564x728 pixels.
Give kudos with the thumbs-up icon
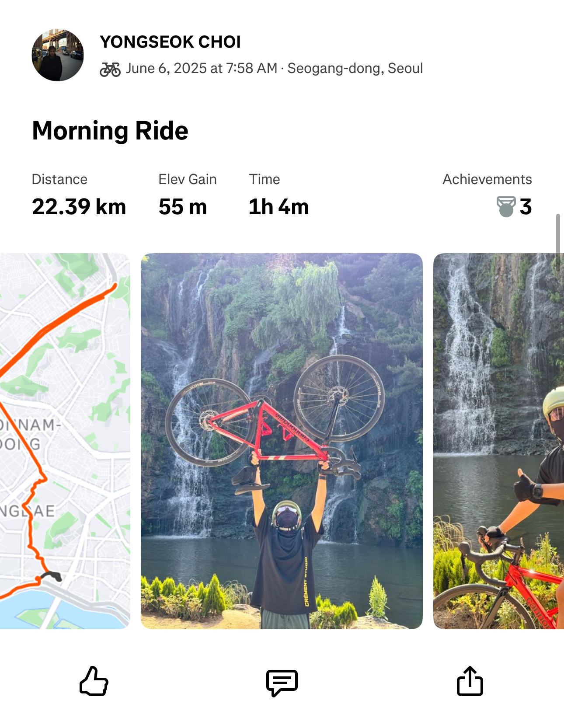coord(94,681)
